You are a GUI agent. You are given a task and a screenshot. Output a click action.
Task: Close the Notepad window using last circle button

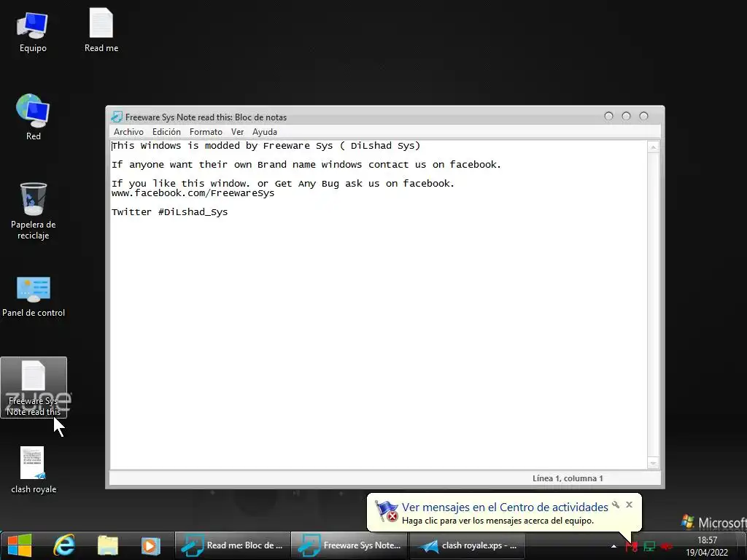(x=643, y=116)
